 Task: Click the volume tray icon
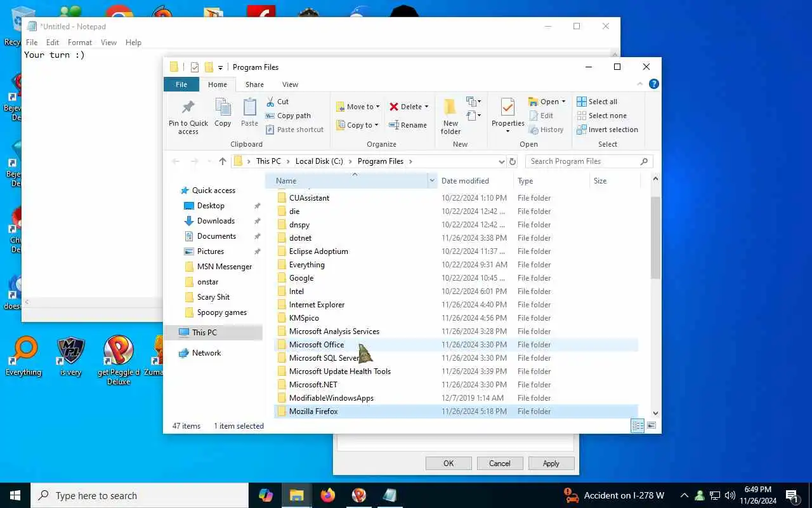click(730, 495)
